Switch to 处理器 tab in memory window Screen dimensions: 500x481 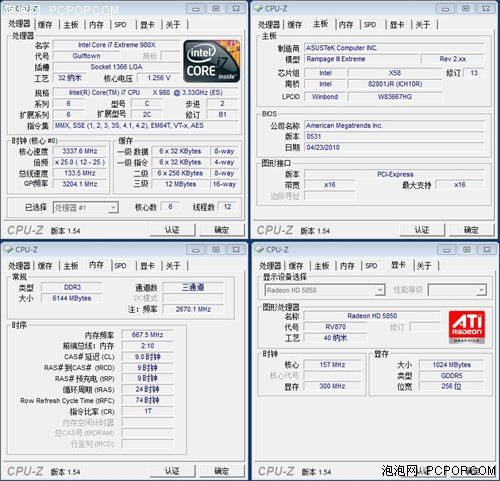[x=19, y=266]
